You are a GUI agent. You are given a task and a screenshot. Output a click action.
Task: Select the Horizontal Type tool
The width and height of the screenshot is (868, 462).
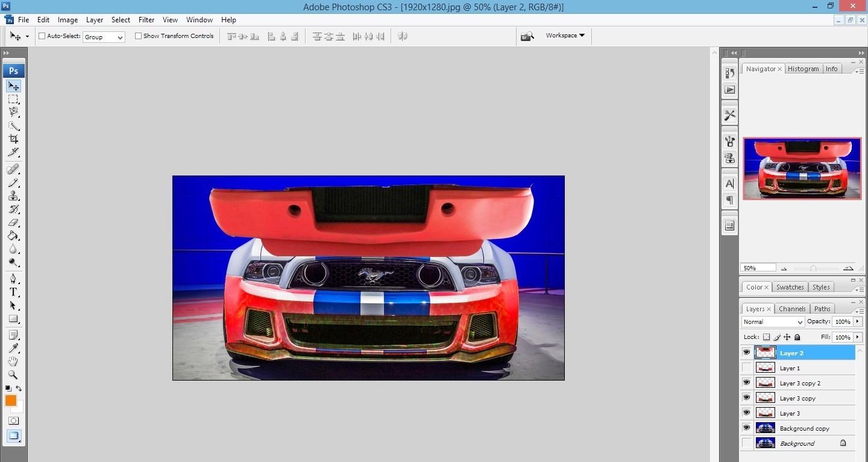point(13,293)
